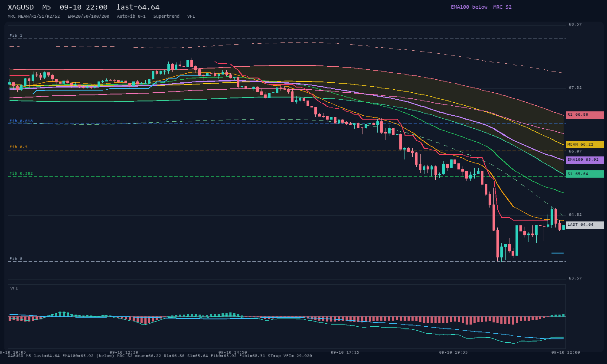Click the 68.57 price axis value

click(x=575, y=24)
